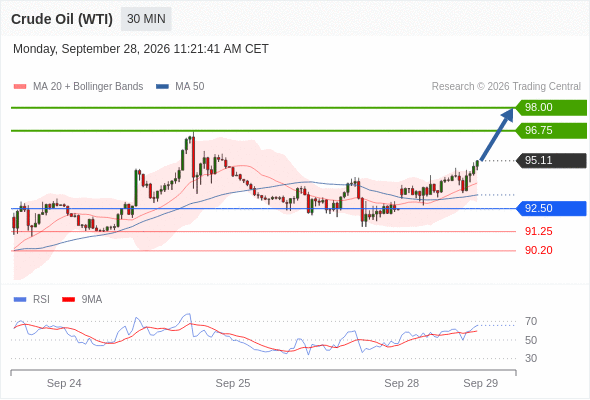The image size is (590, 400).
Task: Click the 91.25 support level value
Action: click(538, 231)
